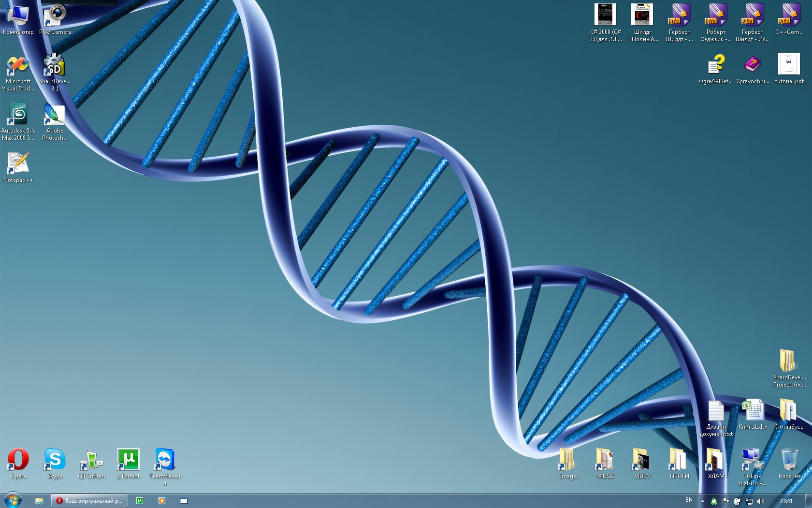Viewport: 812px width, 508px height.
Task: Select the Skype desktop icon
Action: 55,459
